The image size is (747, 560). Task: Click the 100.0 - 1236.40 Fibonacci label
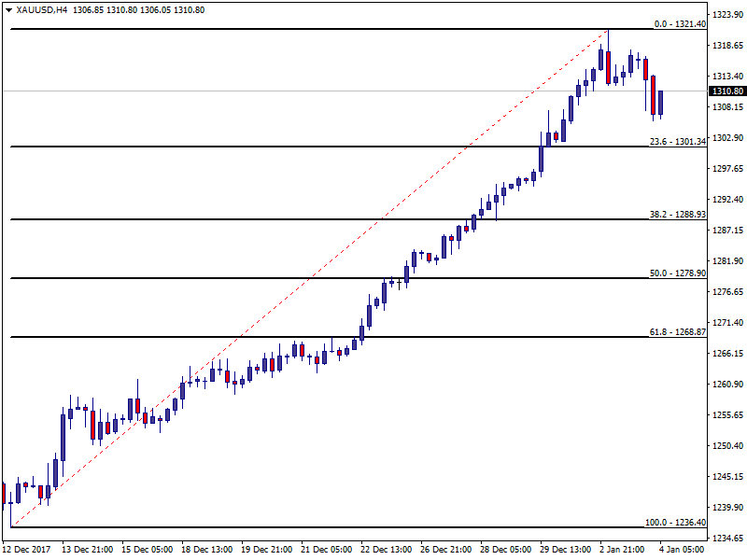[673, 523]
